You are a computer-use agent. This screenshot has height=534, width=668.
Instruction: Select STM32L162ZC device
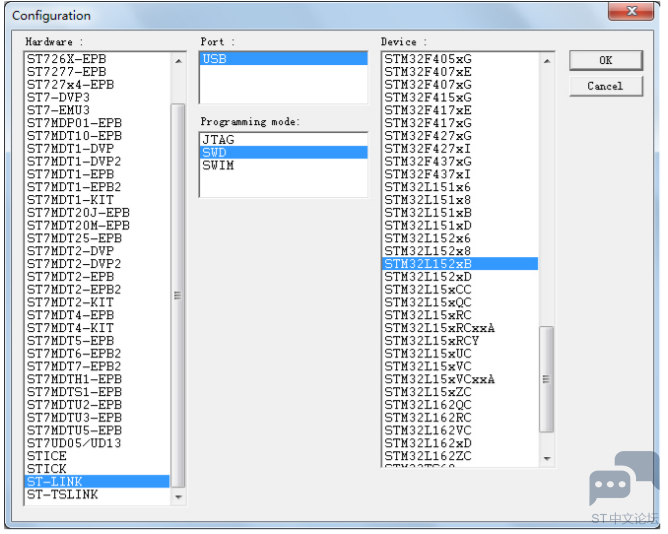point(460,456)
